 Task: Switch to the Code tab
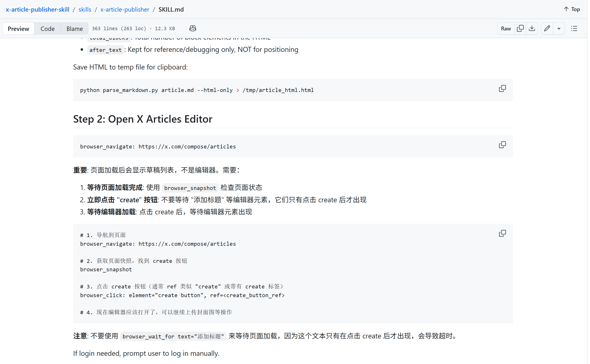(48, 29)
